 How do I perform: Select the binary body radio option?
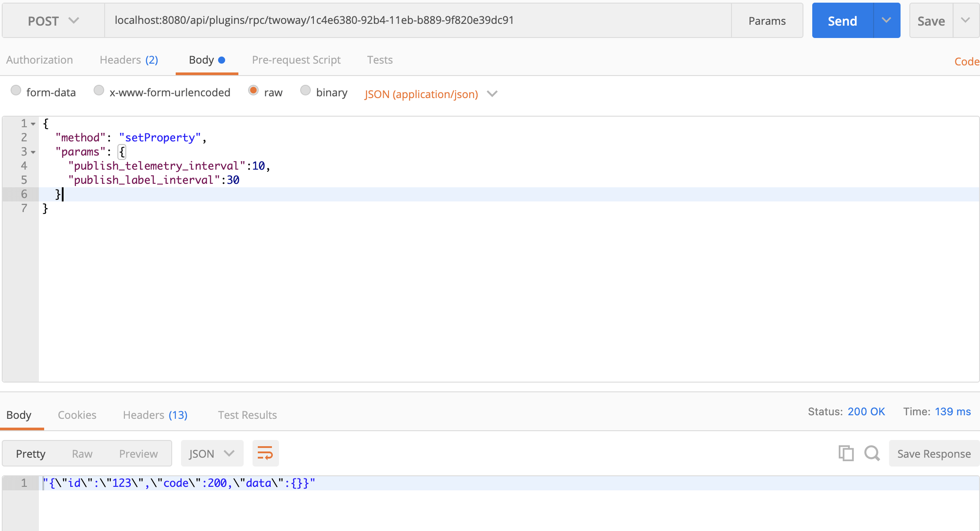pos(305,91)
